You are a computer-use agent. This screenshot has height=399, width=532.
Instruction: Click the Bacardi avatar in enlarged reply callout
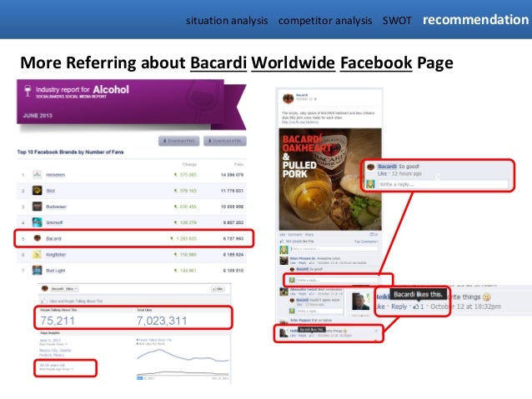[370, 167]
